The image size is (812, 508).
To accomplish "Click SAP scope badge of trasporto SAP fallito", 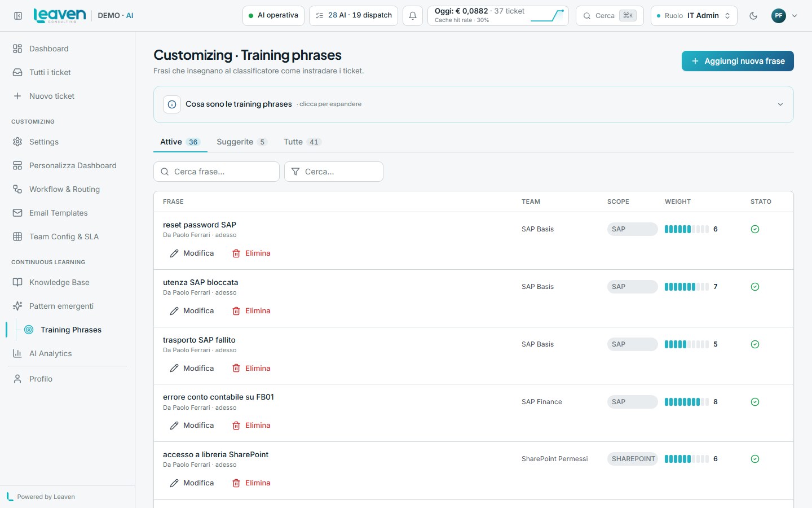I will (632, 344).
